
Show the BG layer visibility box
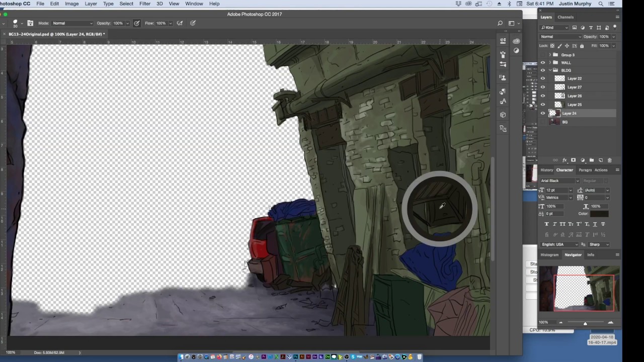542,122
